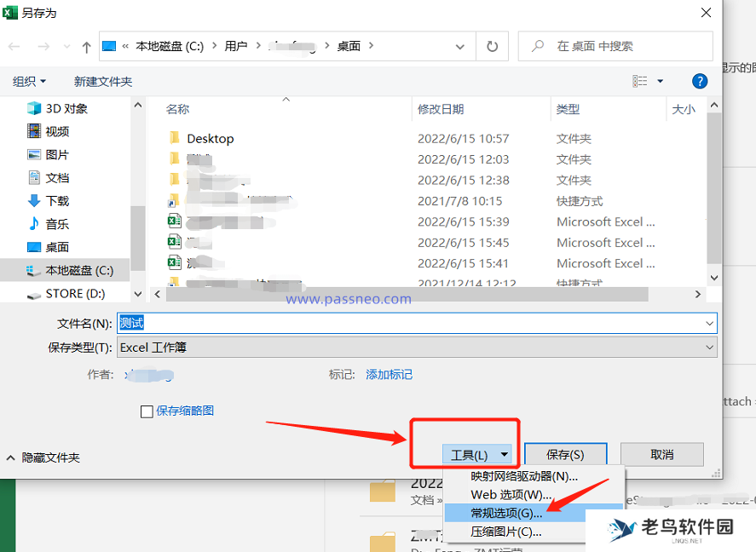Enable the 保存缩略图 checkbox

pos(147,411)
